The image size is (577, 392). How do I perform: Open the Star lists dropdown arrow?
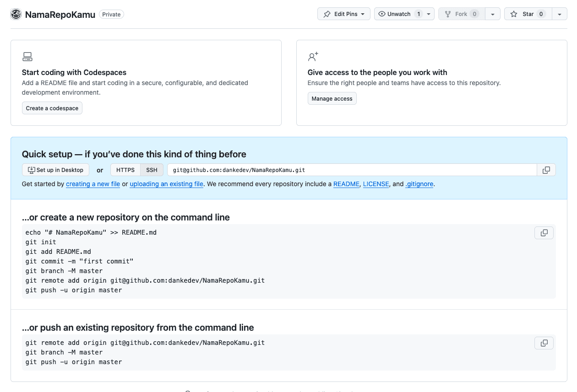tap(560, 14)
